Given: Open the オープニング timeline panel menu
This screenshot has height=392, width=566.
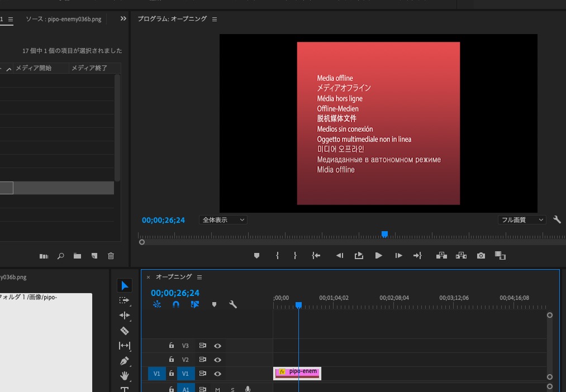Looking at the screenshot, I should [x=199, y=277].
